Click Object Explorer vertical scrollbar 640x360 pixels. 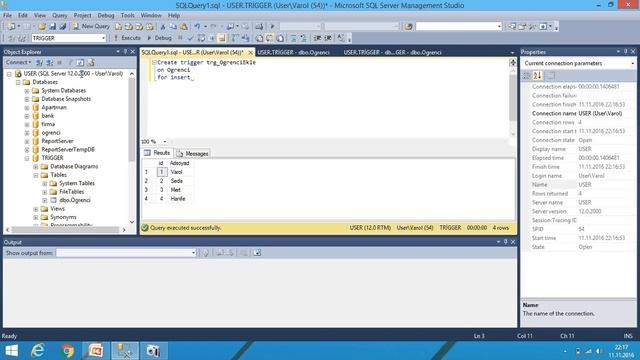coord(132,147)
